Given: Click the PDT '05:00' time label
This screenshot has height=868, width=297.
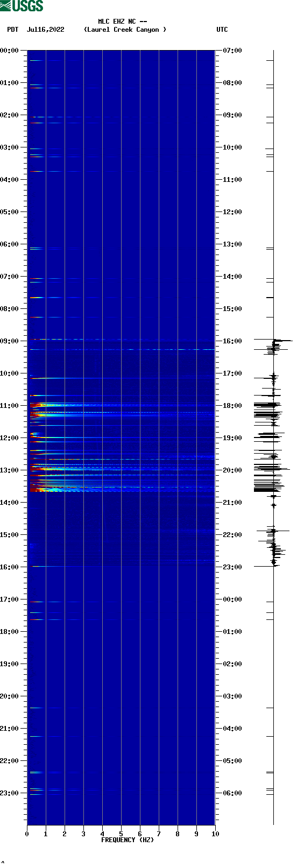Looking at the screenshot, I should pyautogui.click(x=10, y=212).
